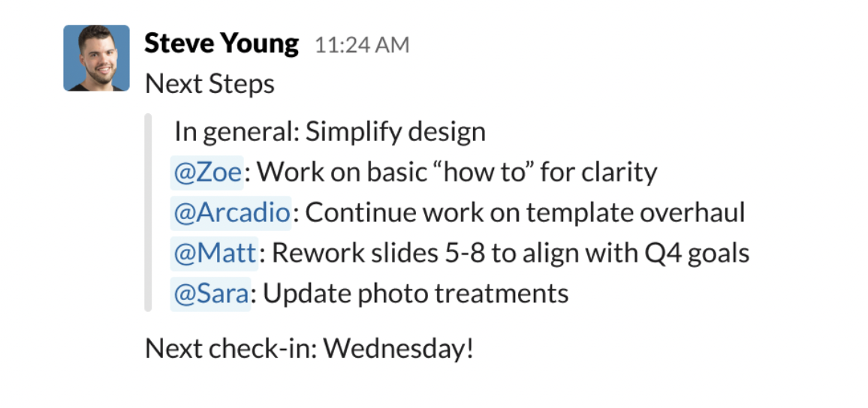The width and height of the screenshot is (868, 408).
Task: Open the 11:24 AM message timestamp
Action: click(x=362, y=45)
